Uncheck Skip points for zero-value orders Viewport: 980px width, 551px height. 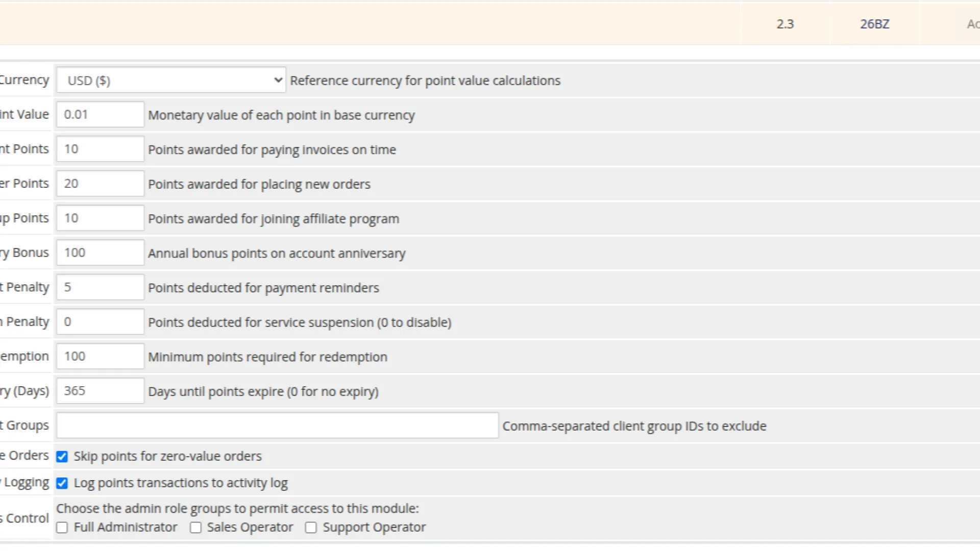pyautogui.click(x=62, y=457)
